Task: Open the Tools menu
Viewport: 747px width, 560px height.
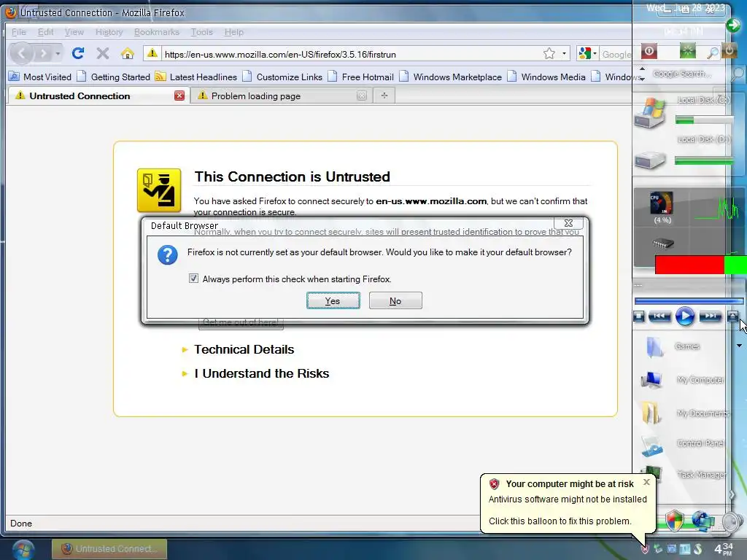Action: 201,32
